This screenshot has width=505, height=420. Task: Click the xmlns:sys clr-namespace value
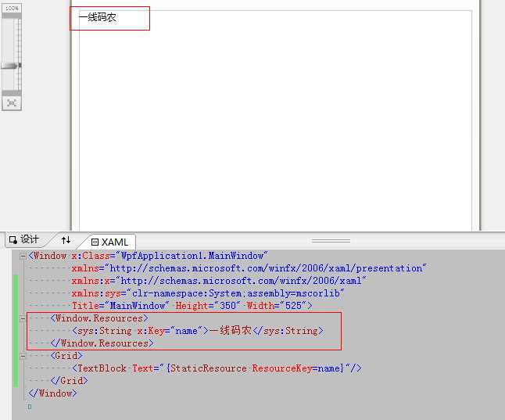coord(238,293)
